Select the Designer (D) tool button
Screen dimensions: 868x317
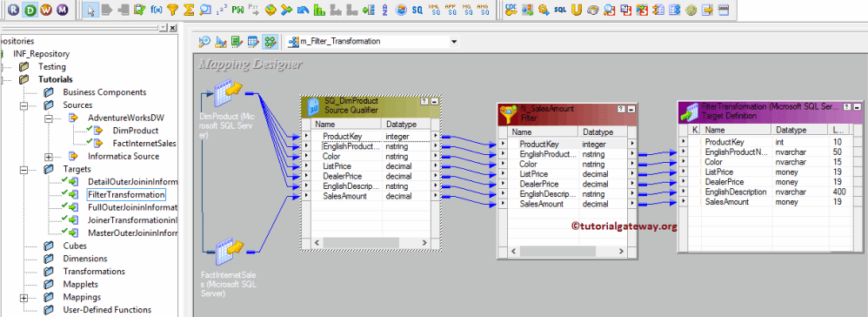point(30,10)
